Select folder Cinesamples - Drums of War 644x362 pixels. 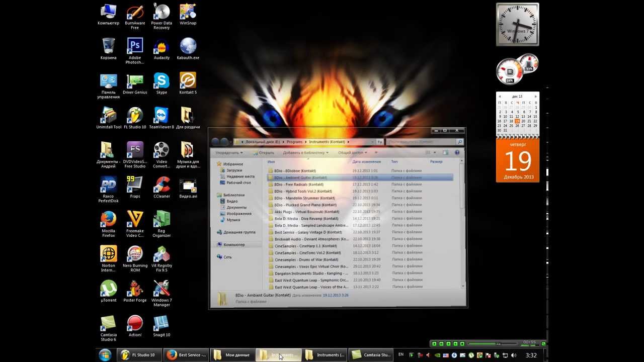(360, 259)
